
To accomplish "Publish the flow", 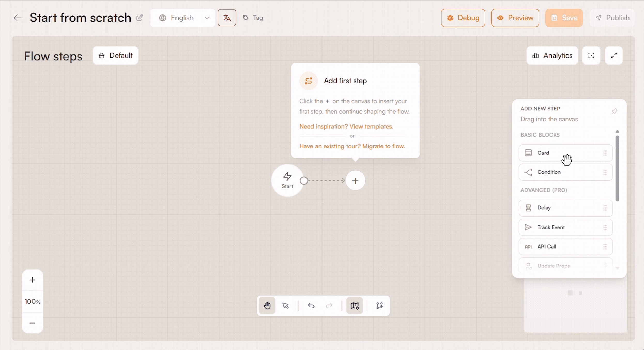I will point(612,18).
